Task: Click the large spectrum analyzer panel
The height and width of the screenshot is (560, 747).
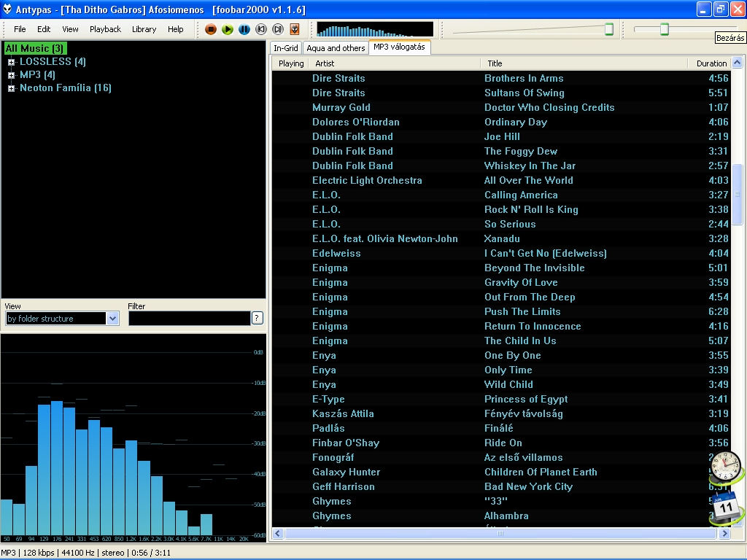Action: click(x=133, y=438)
